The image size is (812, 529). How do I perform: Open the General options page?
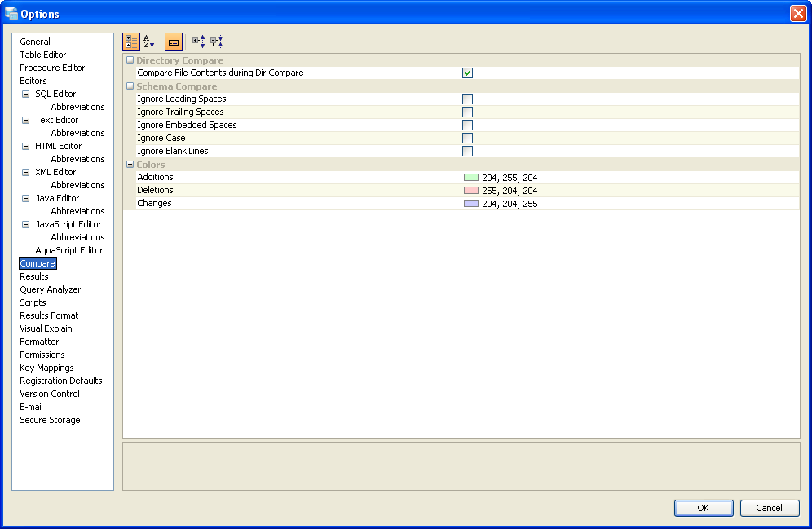[x=35, y=42]
